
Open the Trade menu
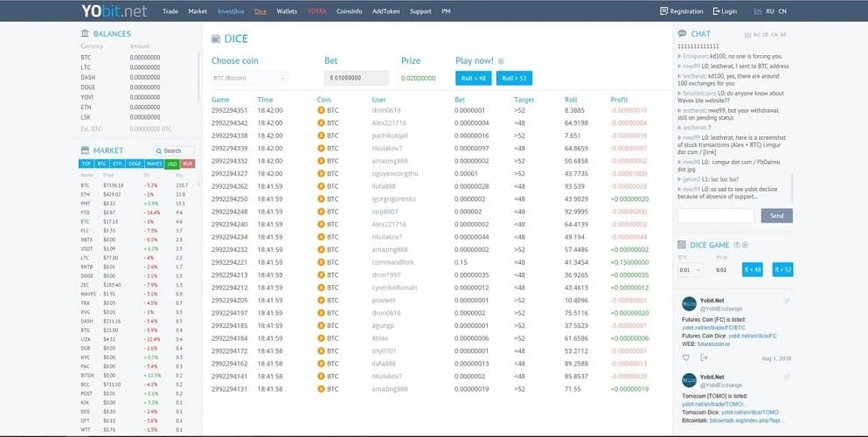[170, 11]
